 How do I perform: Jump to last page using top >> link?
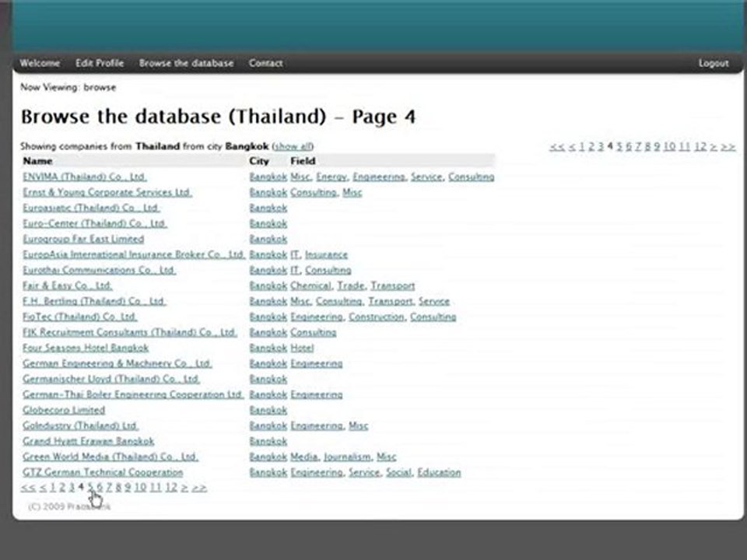728,146
